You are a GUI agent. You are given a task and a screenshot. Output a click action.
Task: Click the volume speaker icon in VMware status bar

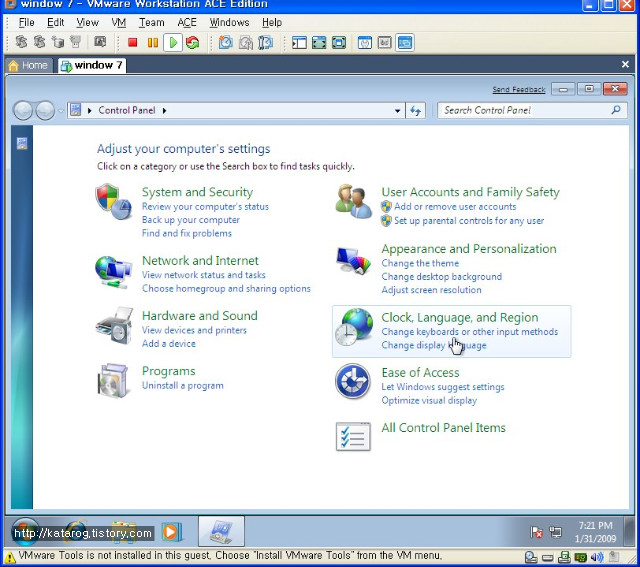[x=597, y=557]
